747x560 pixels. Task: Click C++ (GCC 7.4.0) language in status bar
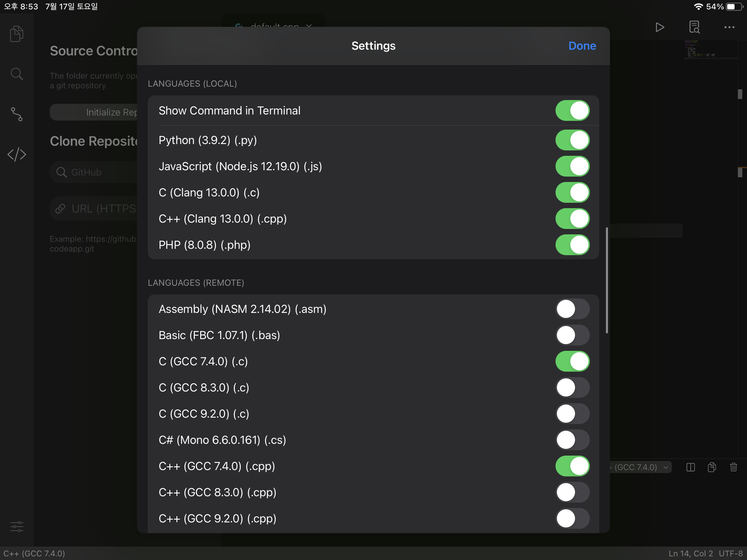pyautogui.click(x=34, y=554)
